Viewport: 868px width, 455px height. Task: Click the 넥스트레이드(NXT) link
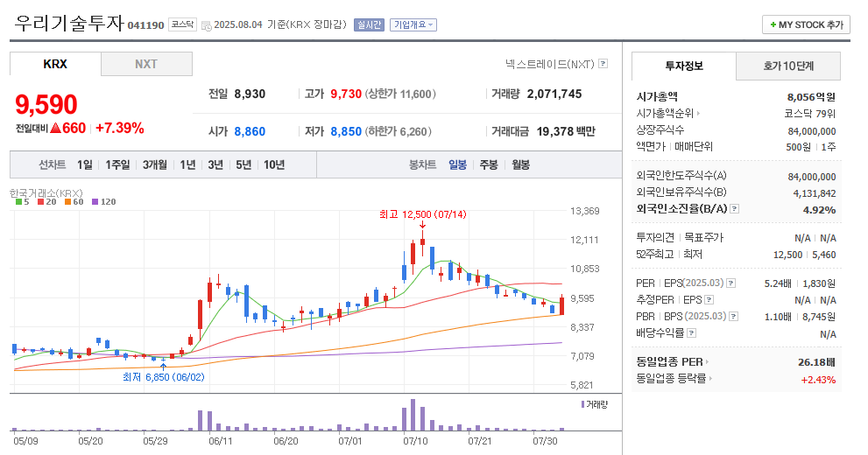click(x=550, y=64)
